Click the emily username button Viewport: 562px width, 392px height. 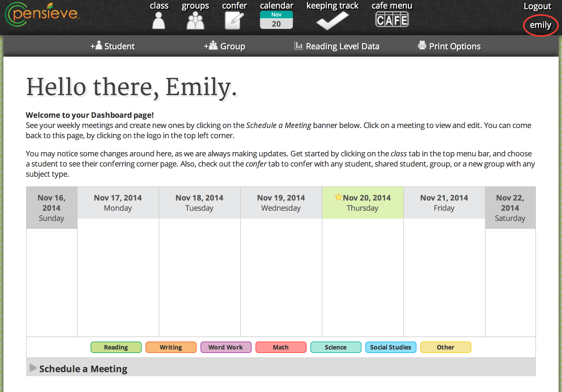[542, 24]
